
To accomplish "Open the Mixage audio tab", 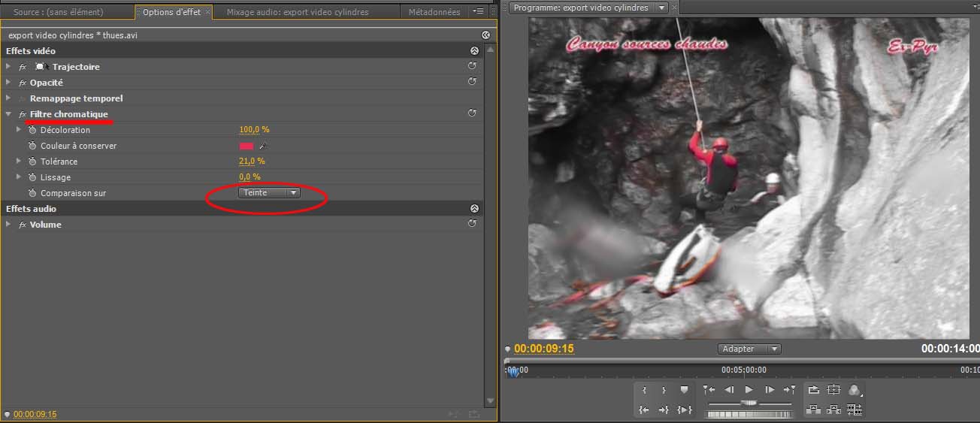I will click(298, 12).
